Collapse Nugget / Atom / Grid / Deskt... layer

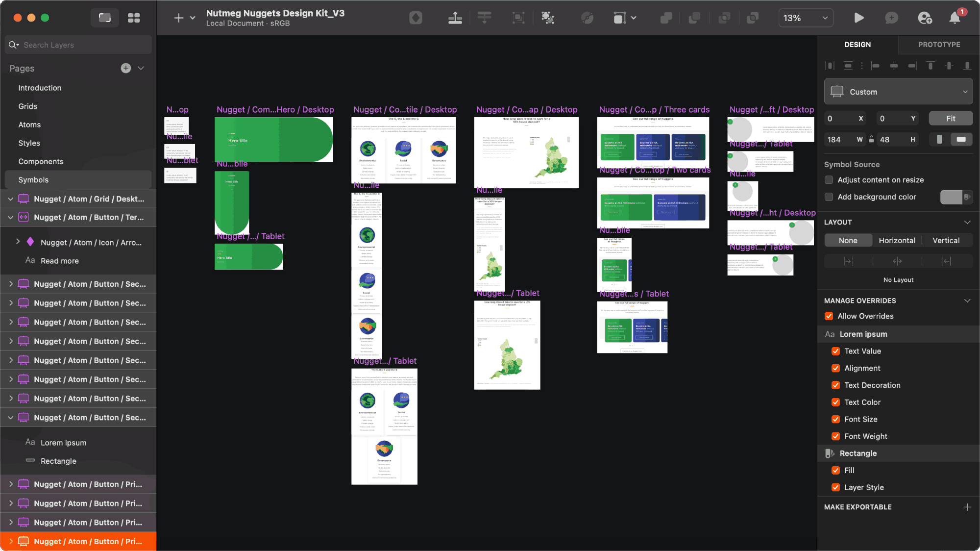coord(10,199)
